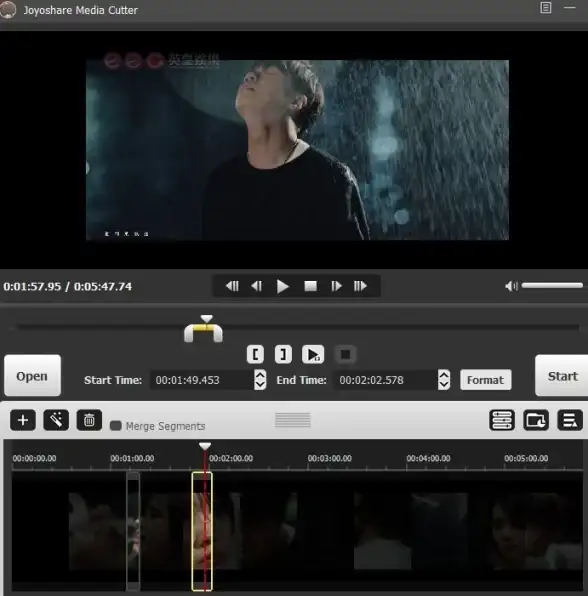
Task: Click the 00:03:00.00 timeline label
Action: 330,458
